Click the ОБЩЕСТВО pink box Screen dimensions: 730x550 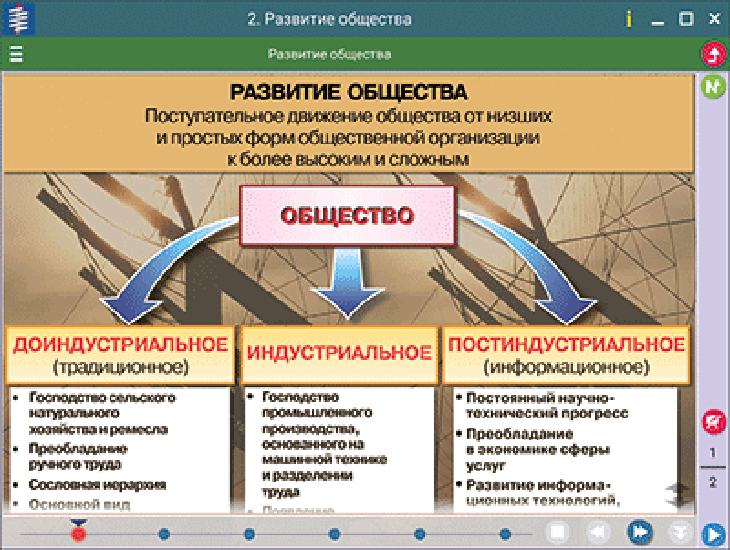point(348,216)
